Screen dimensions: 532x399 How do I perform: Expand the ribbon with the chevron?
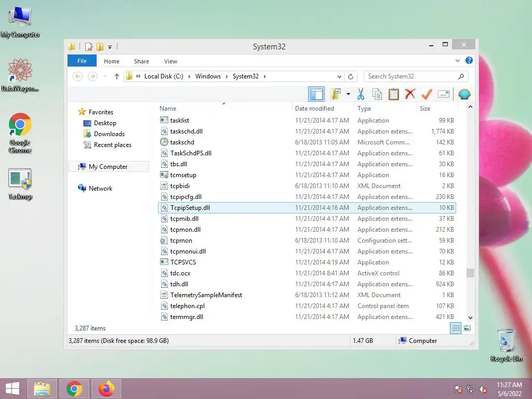click(458, 60)
